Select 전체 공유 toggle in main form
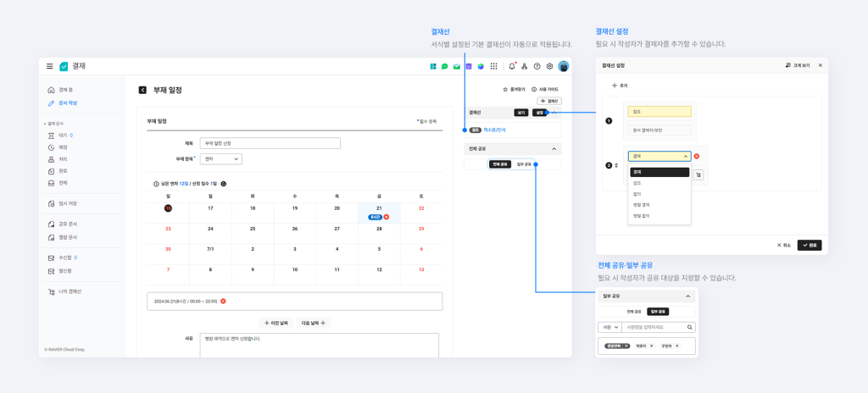The width and height of the screenshot is (868, 393). [x=499, y=164]
